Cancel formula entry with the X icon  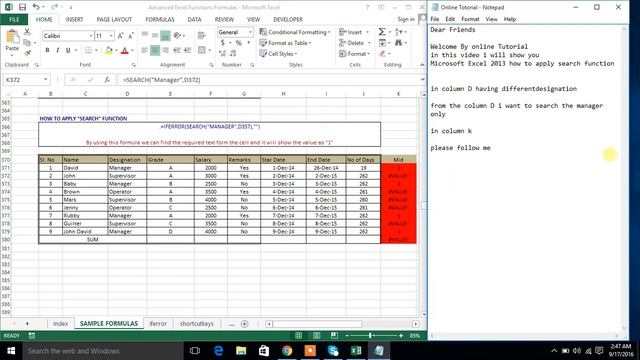coord(73,80)
